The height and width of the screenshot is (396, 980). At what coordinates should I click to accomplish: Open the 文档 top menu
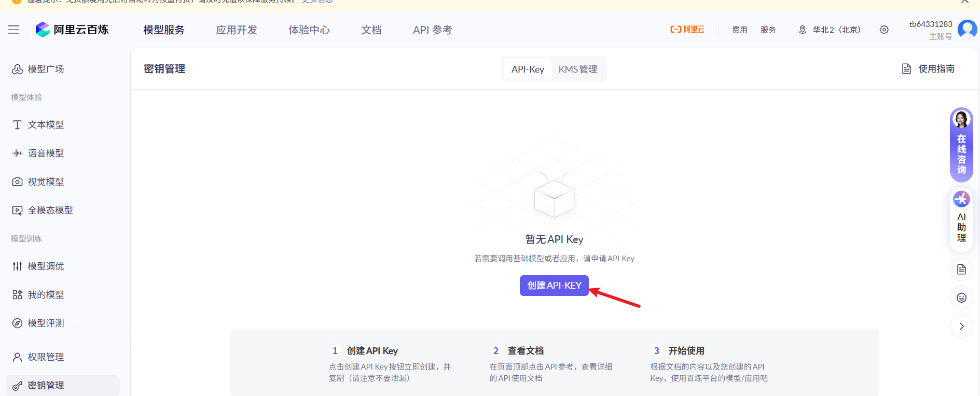[371, 30]
